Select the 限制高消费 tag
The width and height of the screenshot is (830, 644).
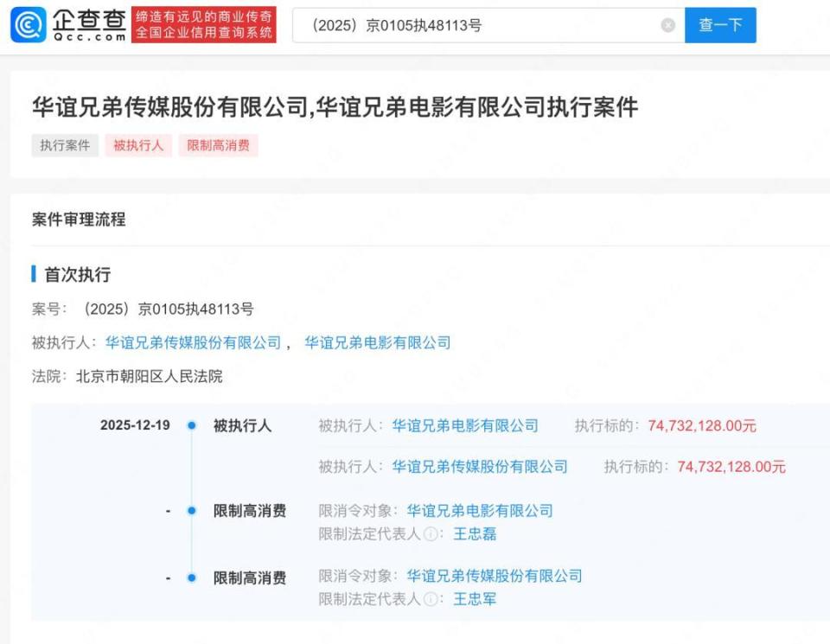pos(219,145)
